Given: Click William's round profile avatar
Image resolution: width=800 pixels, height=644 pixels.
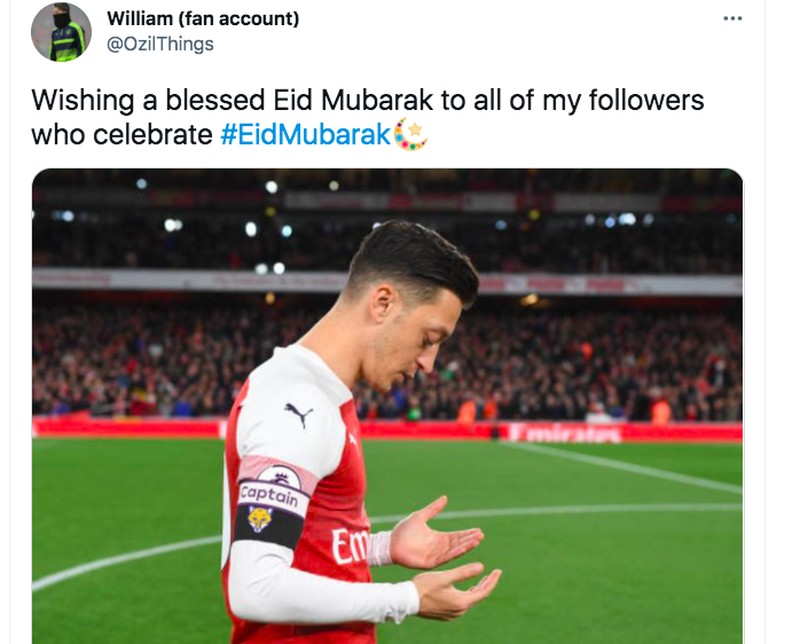Looking at the screenshot, I should pyautogui.click(x=61, y=32).
